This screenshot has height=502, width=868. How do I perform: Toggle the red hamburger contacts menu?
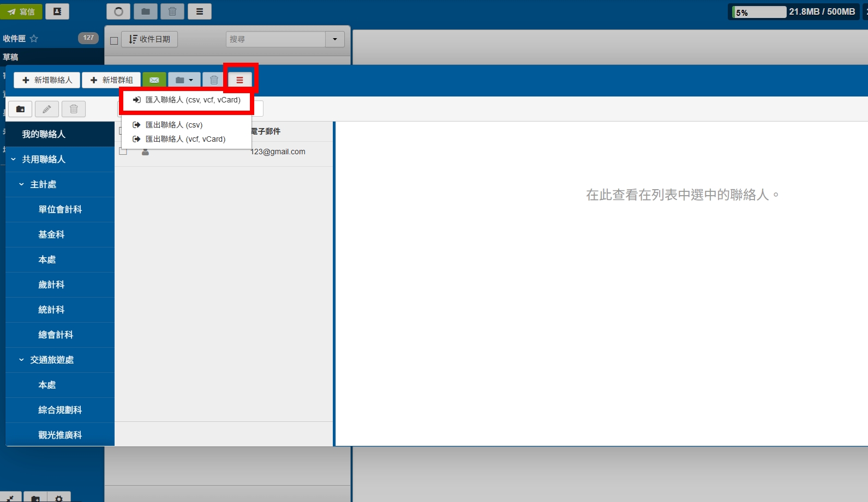coord(240,80)
